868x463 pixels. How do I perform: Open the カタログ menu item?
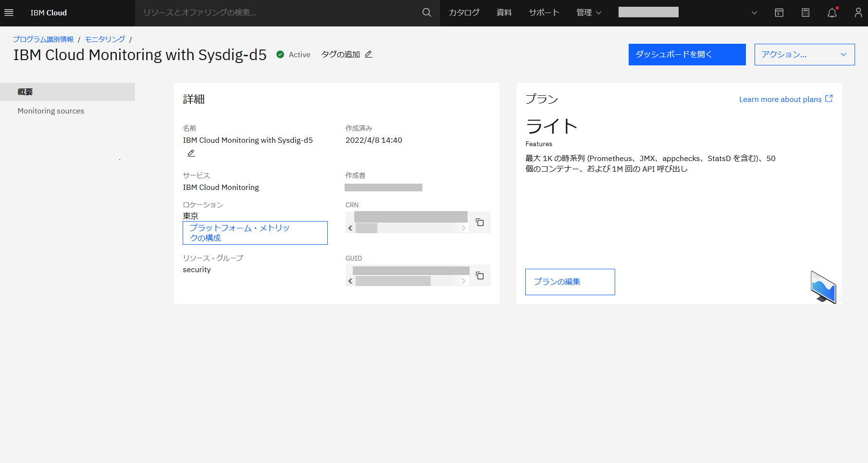tap(464, 13)
